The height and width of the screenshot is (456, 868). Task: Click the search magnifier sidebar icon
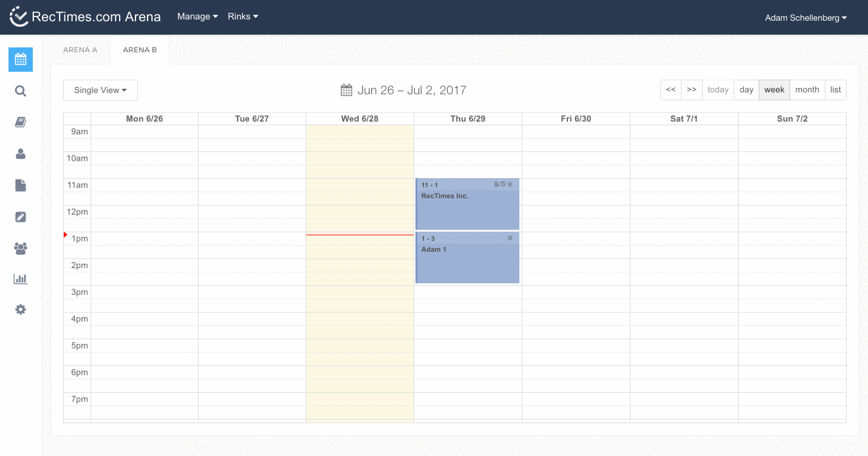pos(21,91)
